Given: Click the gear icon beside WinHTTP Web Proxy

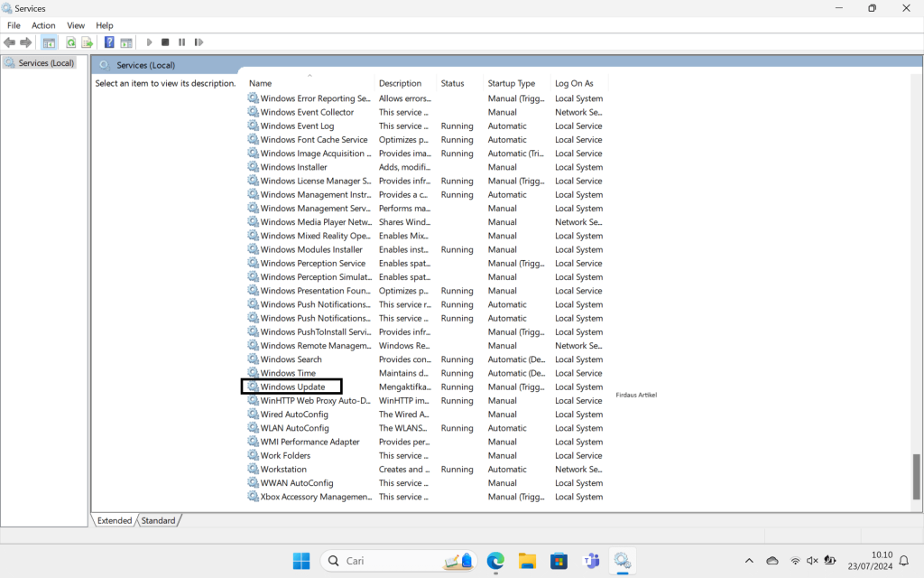Looking at the screenshot, I should click(253, 400).
